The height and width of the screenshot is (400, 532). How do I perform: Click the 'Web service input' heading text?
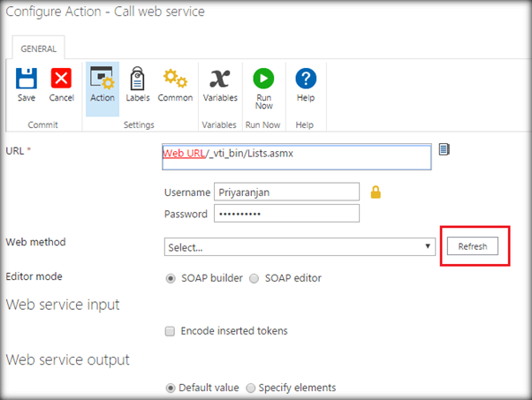(63, 305)
